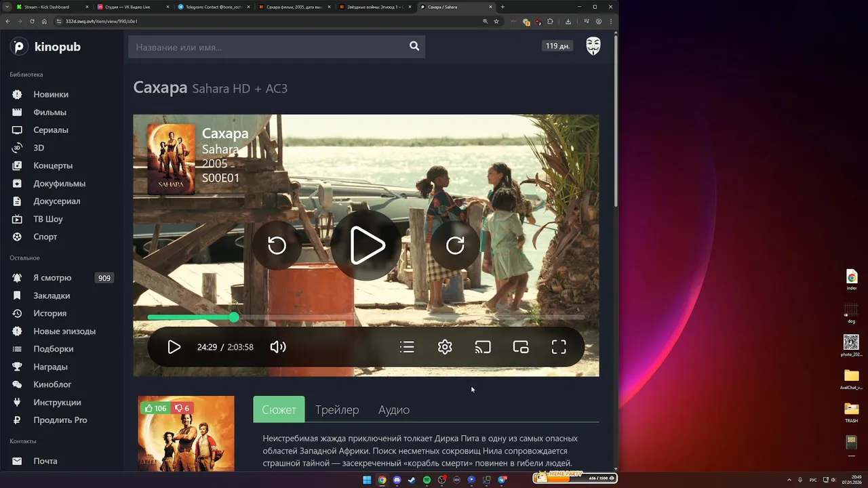Screen dimensions: 868x488
Task: Open the player playlist icon
Action: coord(407,347)
